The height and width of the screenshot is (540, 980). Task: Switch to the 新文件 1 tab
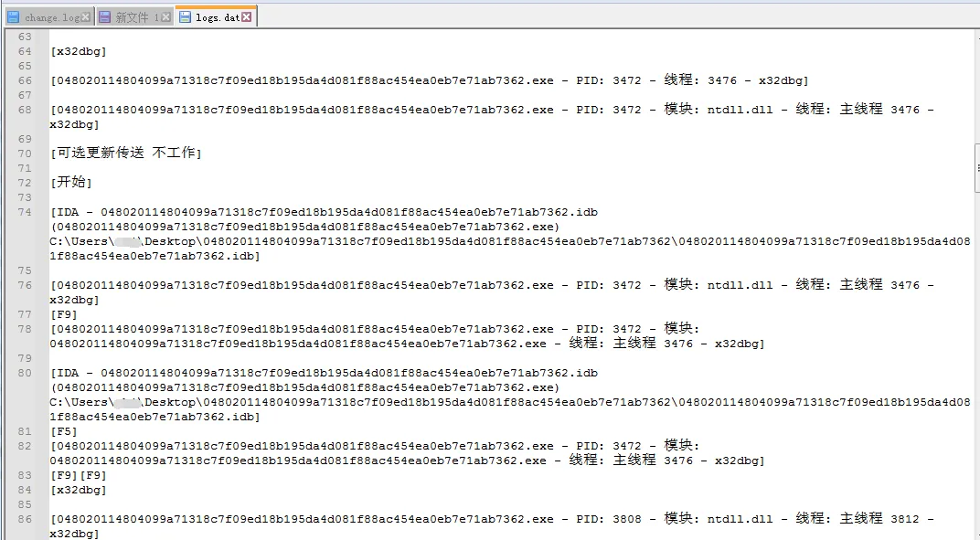134,17
